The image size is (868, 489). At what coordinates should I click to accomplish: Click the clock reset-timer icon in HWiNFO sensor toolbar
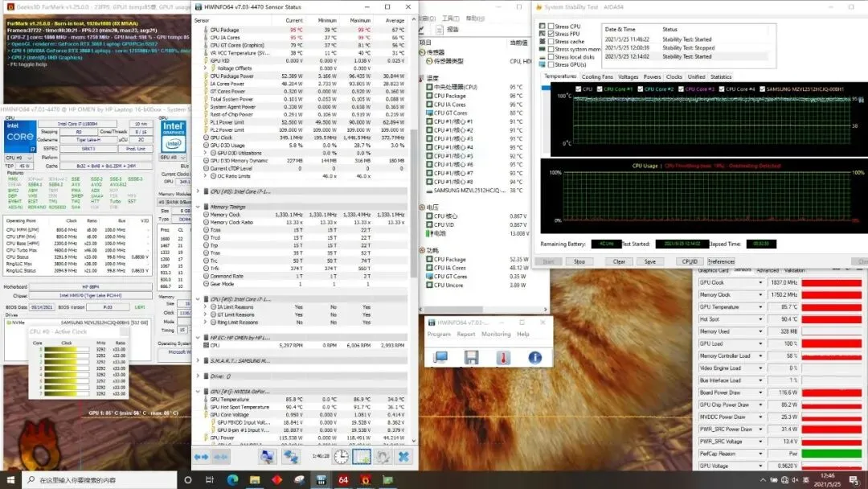click(x=341, y=456)
